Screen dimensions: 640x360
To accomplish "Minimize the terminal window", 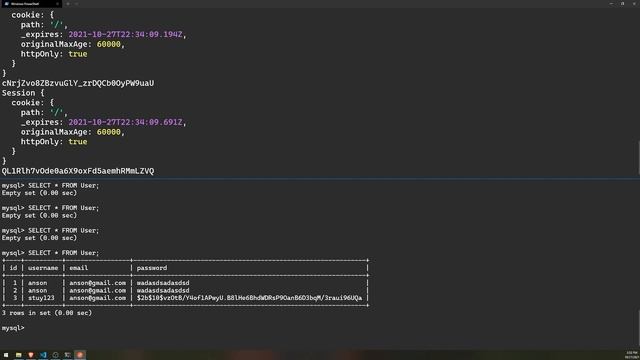I will (611, 4).
